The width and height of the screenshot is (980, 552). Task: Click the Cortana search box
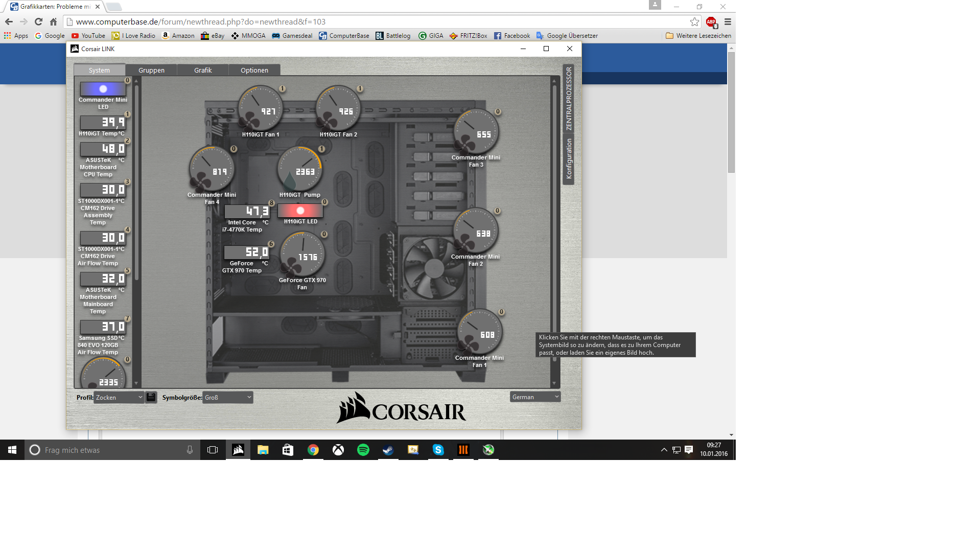click(112, 450)
